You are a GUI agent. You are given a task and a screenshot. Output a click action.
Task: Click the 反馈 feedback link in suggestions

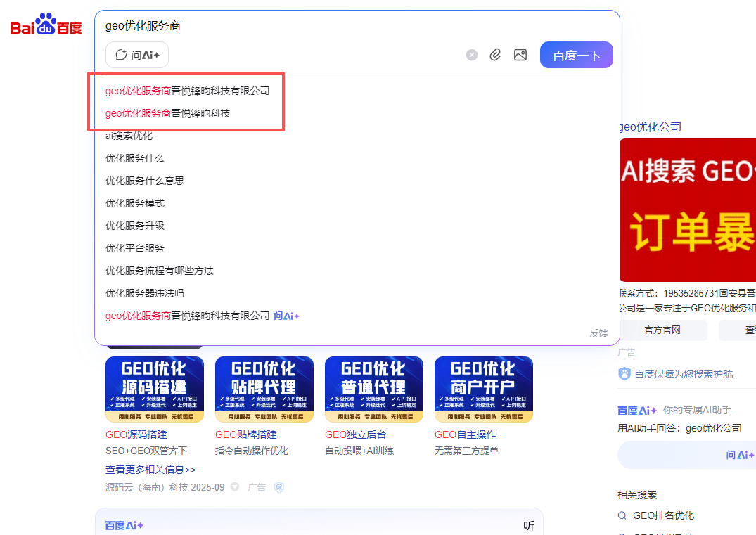(x=598, y=333)
